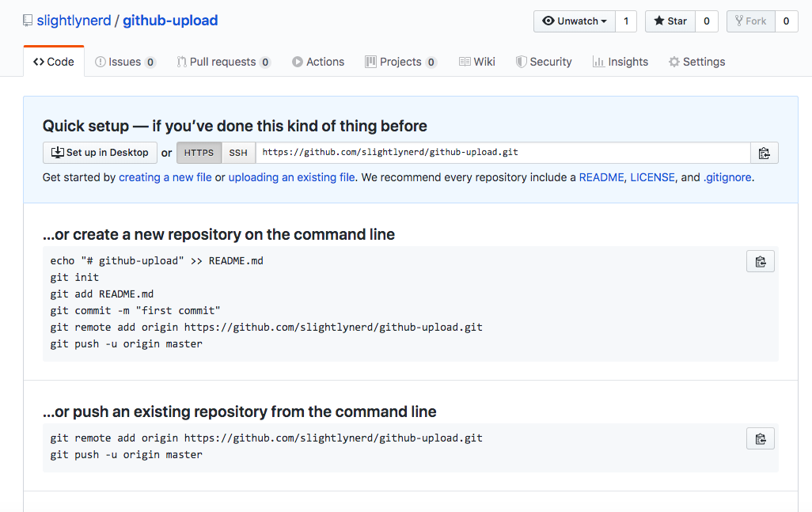Image resolution: width=812 pixels, height=512 pixels.
Task: Select HTTPS as the clone protocol
Action: pyautogui.click(x=199, y=153)
